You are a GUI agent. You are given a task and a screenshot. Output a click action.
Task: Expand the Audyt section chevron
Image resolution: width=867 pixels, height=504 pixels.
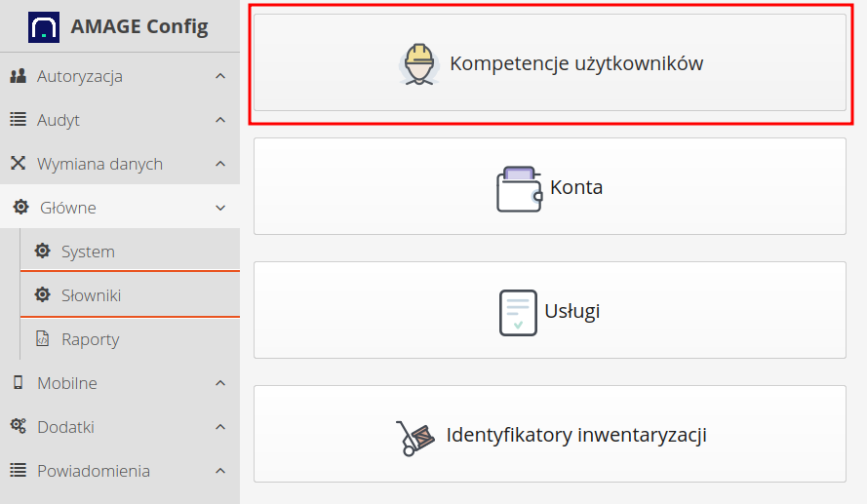220,120
